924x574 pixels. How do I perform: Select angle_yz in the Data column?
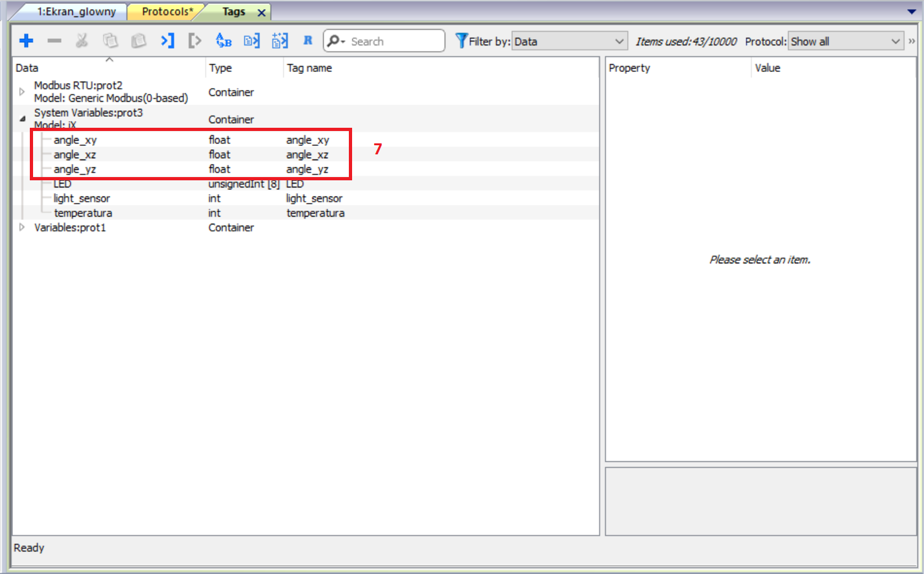click(x=75, y=169)
